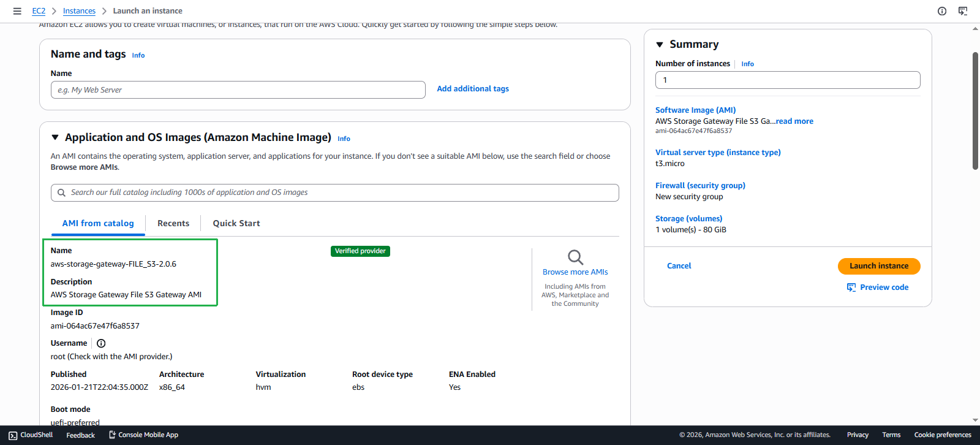Click the Console Mobile App icon
This screenshot has width=980, height=445.
click(x=112, y=435)
